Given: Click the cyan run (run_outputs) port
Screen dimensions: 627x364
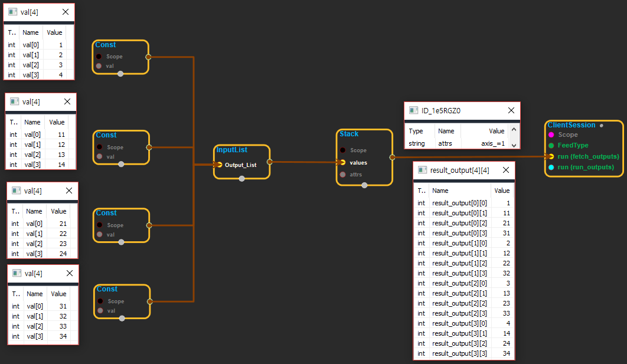Looking at the screenshot, I should pos(551,168).
